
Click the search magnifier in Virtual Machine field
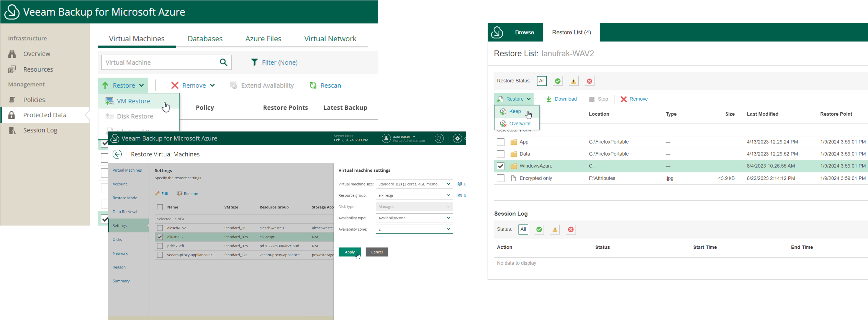[223, 62]
